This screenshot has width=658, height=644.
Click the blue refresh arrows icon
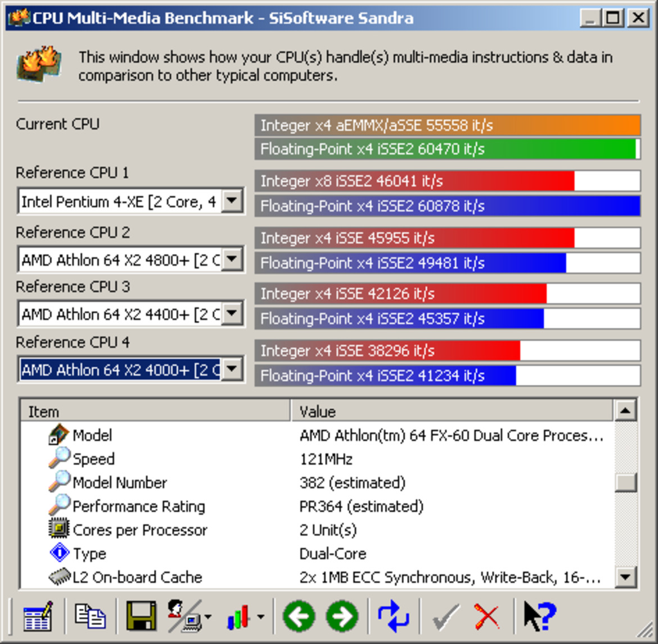tap(394, 616)
